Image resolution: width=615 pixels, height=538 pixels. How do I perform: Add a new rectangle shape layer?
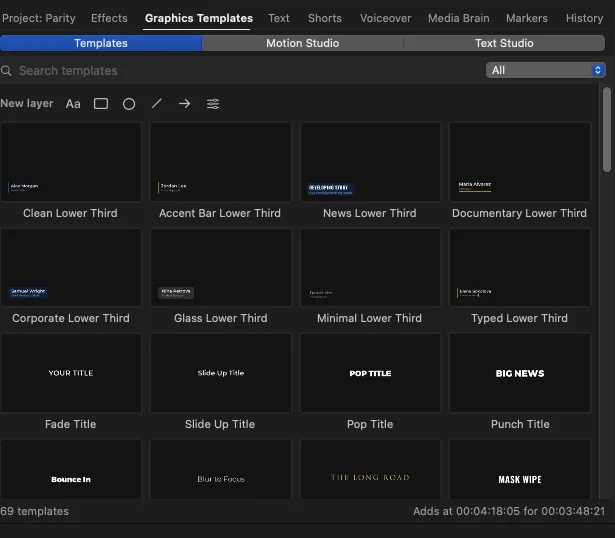(x=101, y=104)
